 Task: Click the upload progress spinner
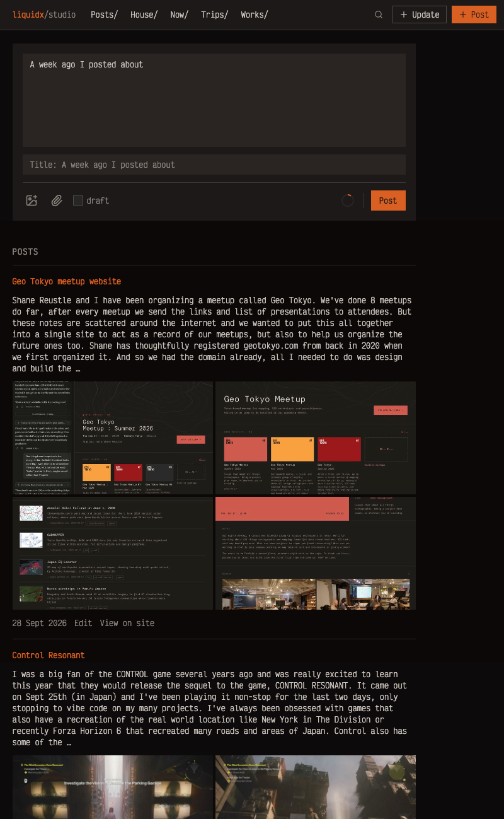coord(348,200)
